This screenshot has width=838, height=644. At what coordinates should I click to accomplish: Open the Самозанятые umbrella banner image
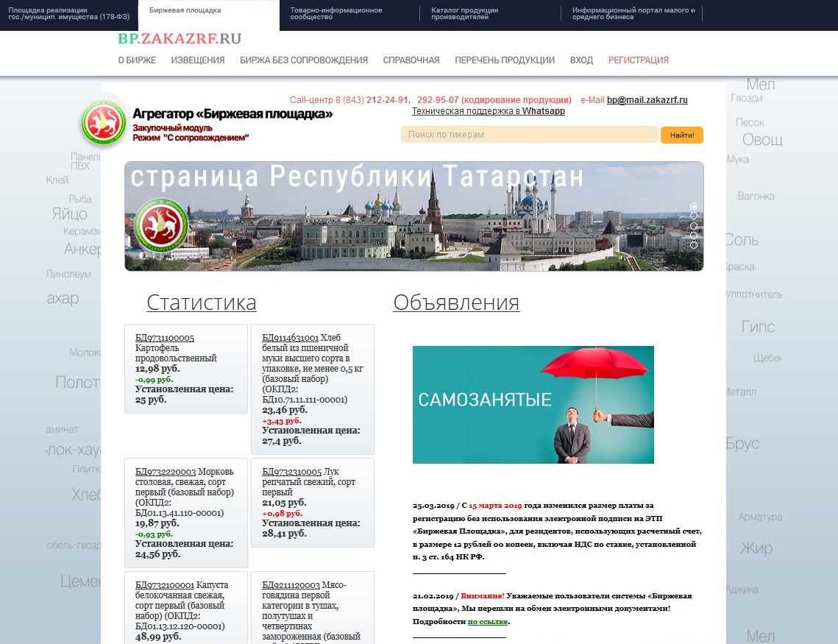pos(533,404)
